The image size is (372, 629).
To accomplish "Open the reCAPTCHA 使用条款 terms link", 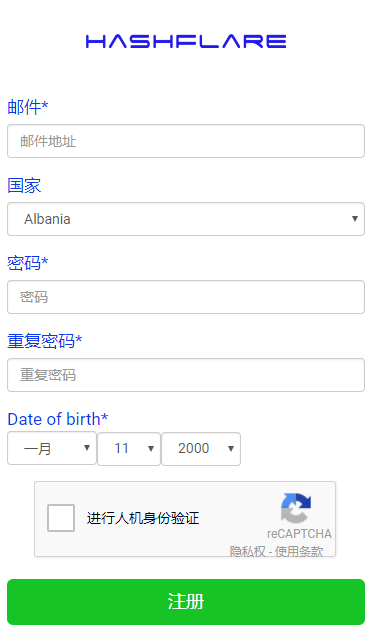I will pyautogui.click(x=299, y=551).
